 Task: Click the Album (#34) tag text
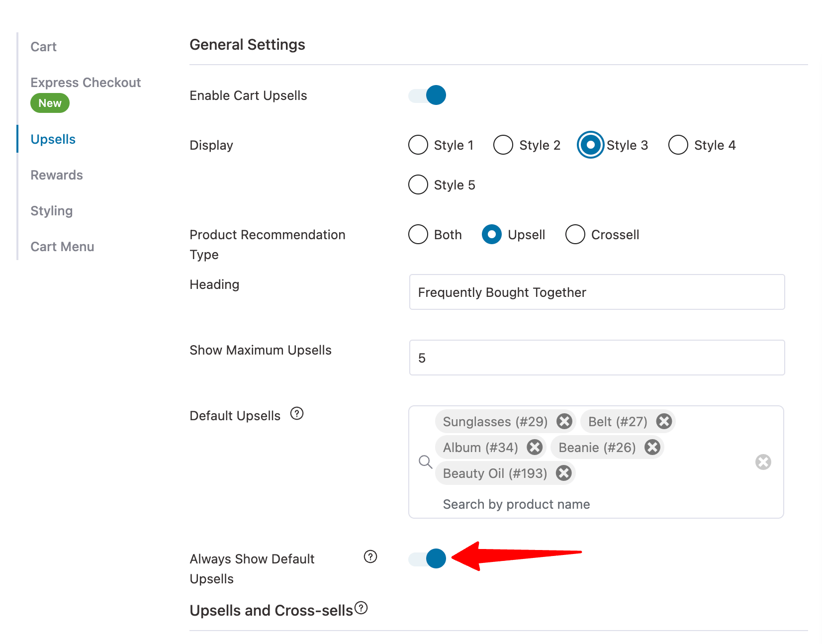(x=480, y=448)
